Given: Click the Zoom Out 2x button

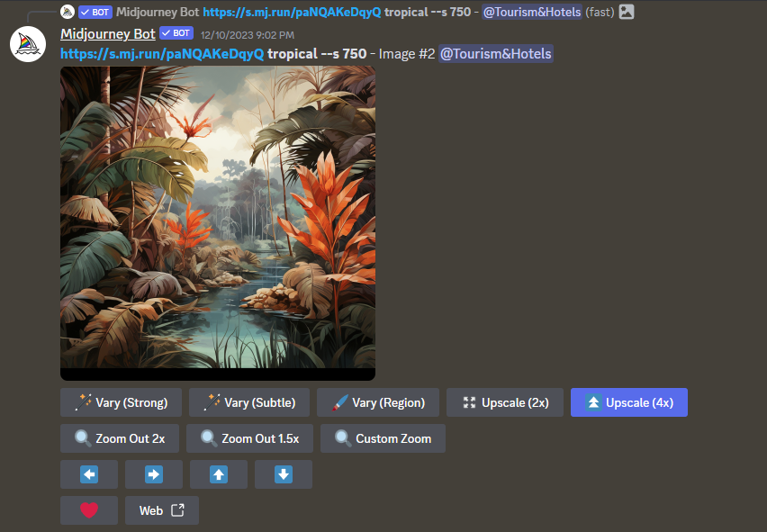Looking at the screenshot, I should coord(120,438).
